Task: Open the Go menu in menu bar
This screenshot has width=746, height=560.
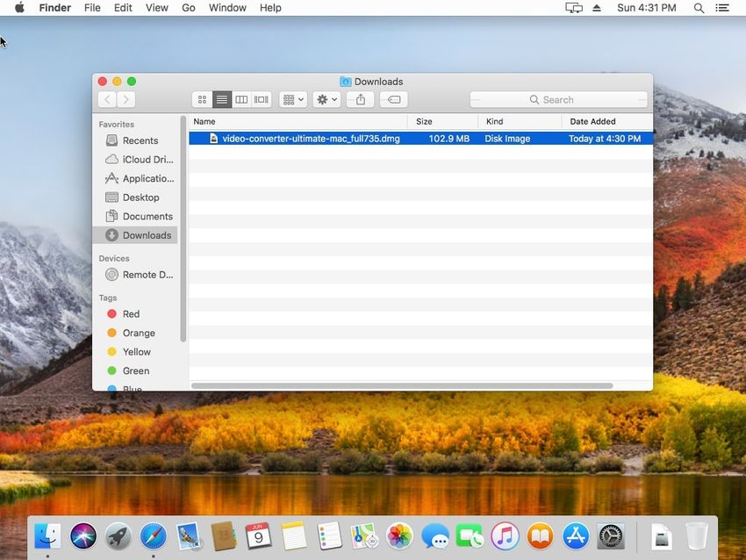Action: coord(188,8)
